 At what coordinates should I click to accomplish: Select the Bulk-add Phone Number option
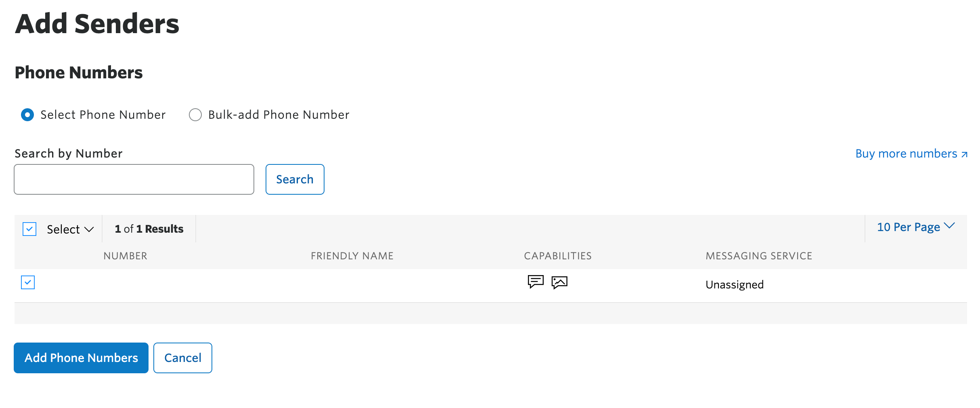195,115
